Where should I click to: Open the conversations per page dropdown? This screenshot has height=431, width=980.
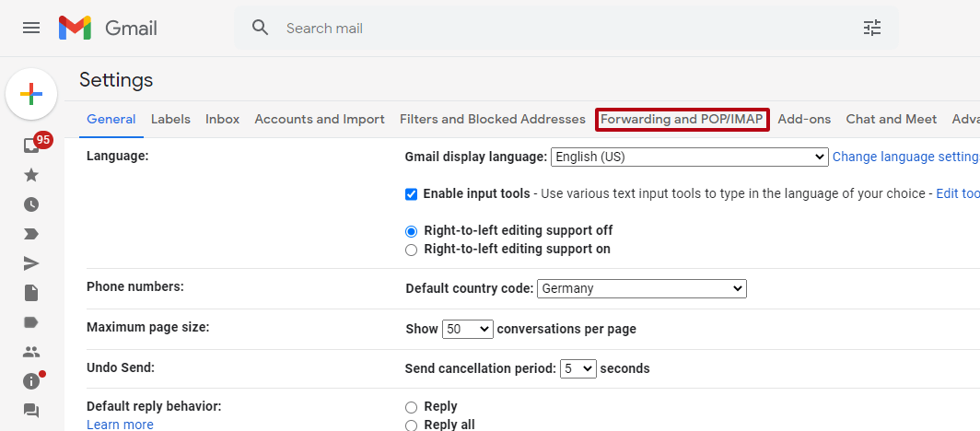click(468, 330)
